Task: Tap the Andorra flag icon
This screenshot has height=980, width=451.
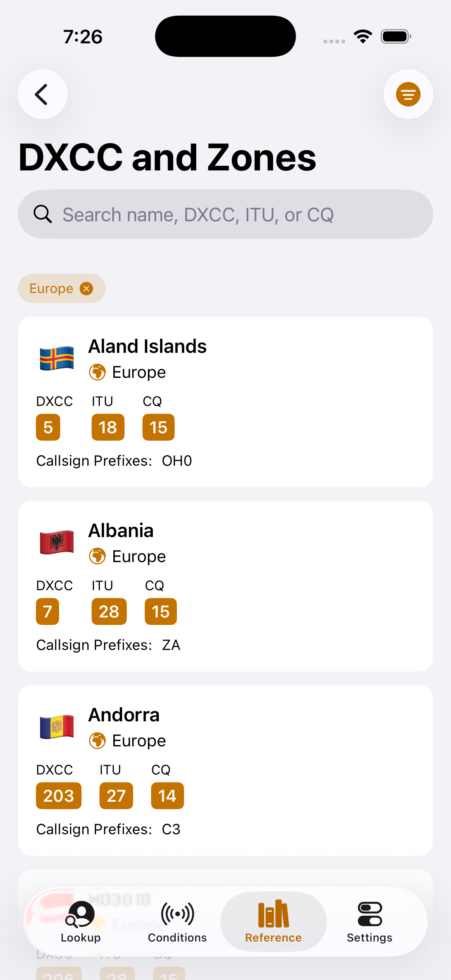Action: coord(57,727)
